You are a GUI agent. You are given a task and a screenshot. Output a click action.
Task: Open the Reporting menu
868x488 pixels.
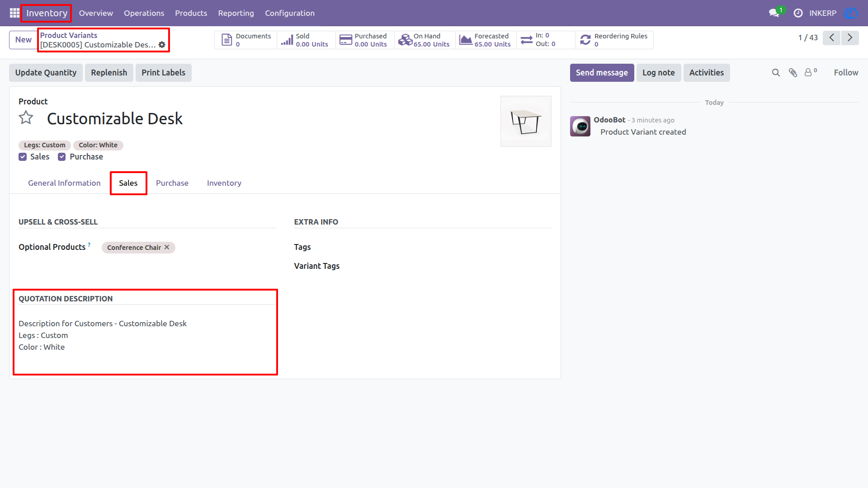(236, 13)
